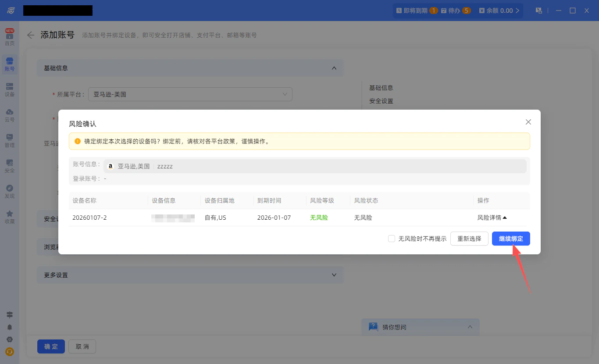The image size is (599, 364).
Task: Go back with the arrow beside 添加账号
Action: coord(31,35)
